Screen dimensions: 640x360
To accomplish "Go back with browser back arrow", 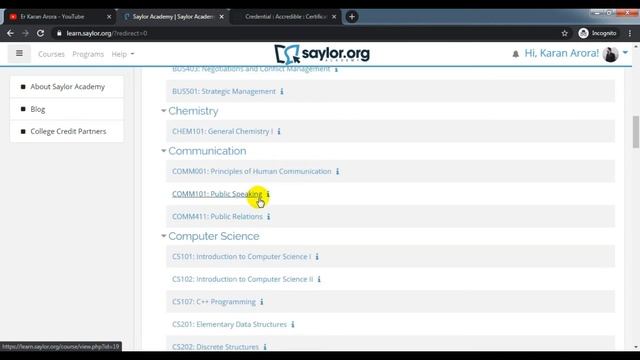I will click(10, 33).
